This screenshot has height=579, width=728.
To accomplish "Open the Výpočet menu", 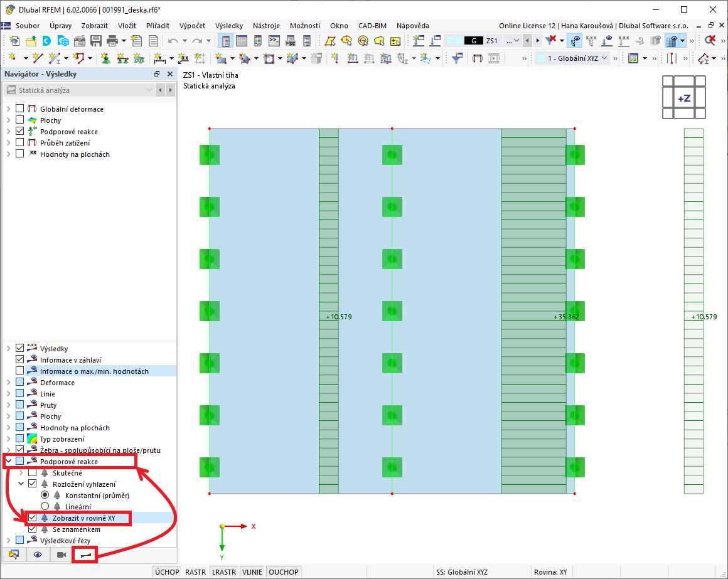I will pos(192,26).
